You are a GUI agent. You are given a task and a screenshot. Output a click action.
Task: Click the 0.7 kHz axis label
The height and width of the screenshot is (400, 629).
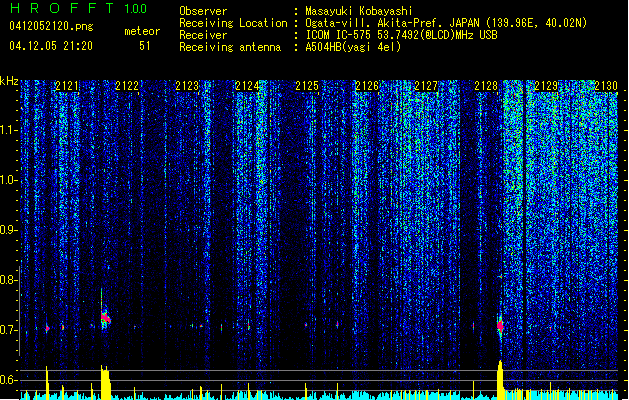pyautogui.click(x=8, y=330)
